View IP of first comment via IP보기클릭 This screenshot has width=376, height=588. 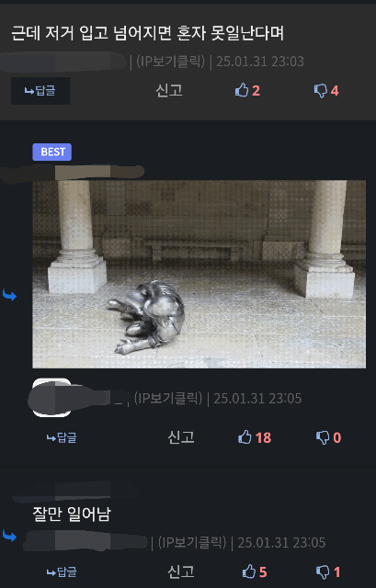click(170, 62)
